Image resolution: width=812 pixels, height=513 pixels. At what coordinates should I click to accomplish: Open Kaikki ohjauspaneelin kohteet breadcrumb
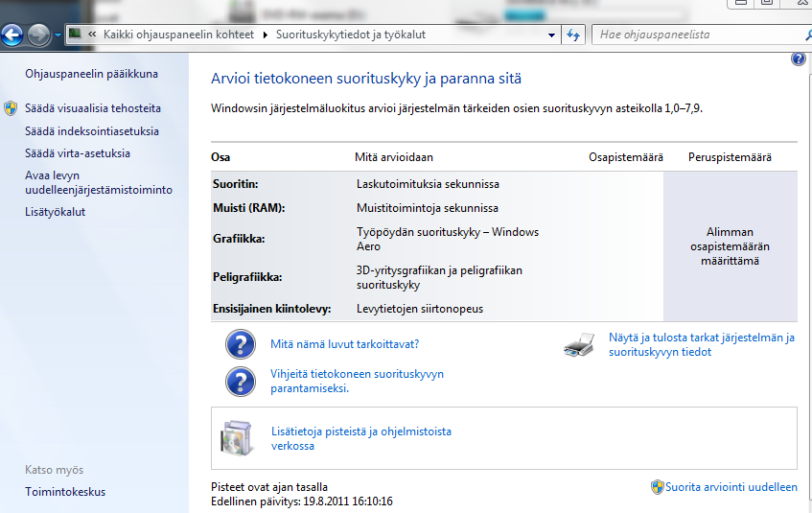pyautogui.click(x=178, y=35)
